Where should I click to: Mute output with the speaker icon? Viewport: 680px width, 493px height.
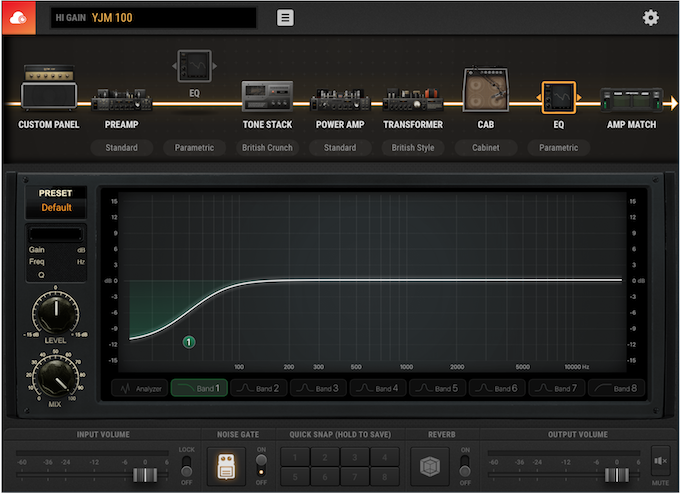pos(660,461)
